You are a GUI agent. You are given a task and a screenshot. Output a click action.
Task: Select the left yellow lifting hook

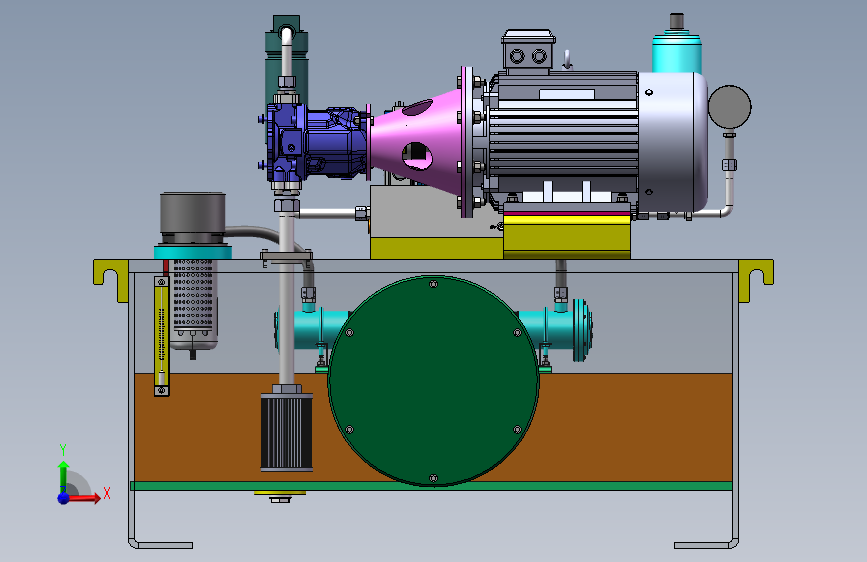point(112,280)
